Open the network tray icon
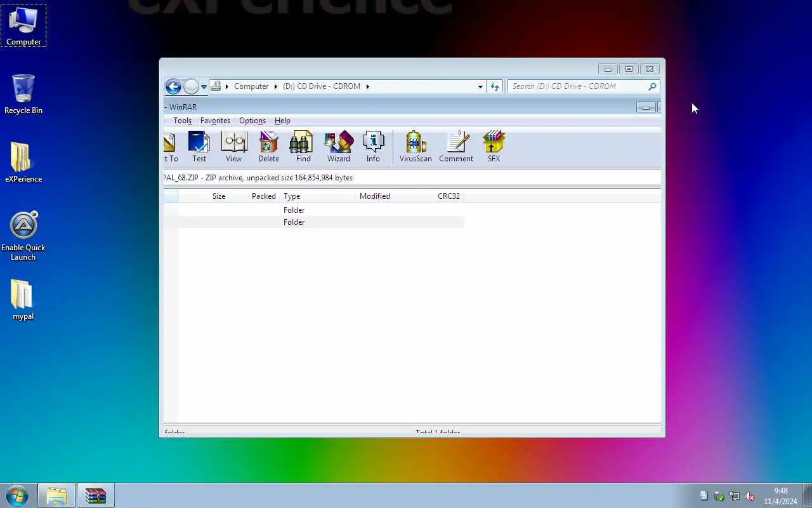 pos(735,496)
